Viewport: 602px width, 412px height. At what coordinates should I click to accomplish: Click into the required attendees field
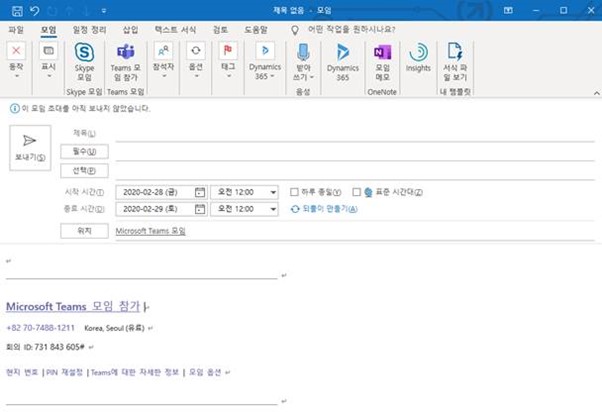[x=355, y=152]
